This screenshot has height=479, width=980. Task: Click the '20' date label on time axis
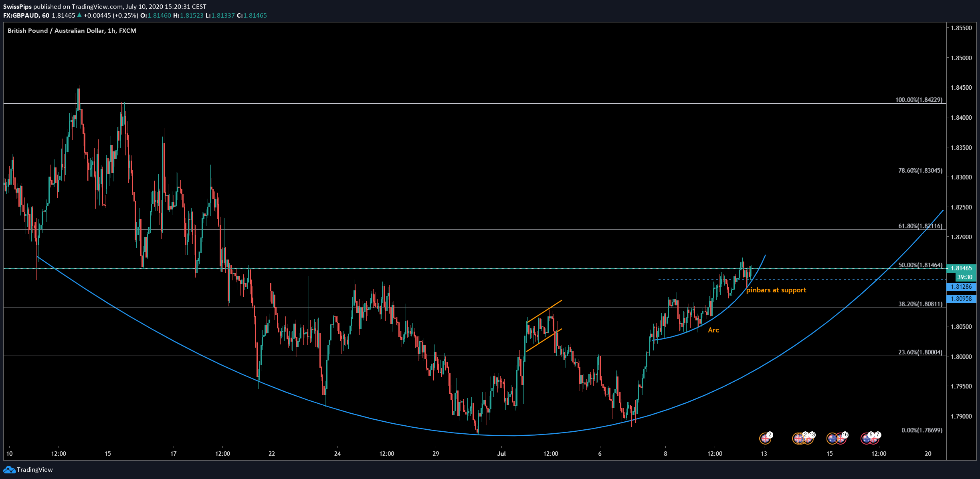click(x=928, y=454)
